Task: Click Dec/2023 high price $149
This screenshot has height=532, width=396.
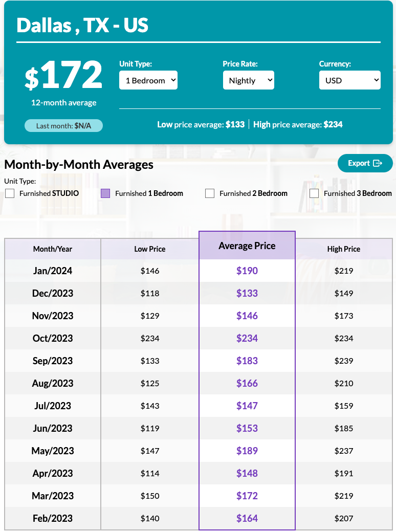Action: (344, 293)
